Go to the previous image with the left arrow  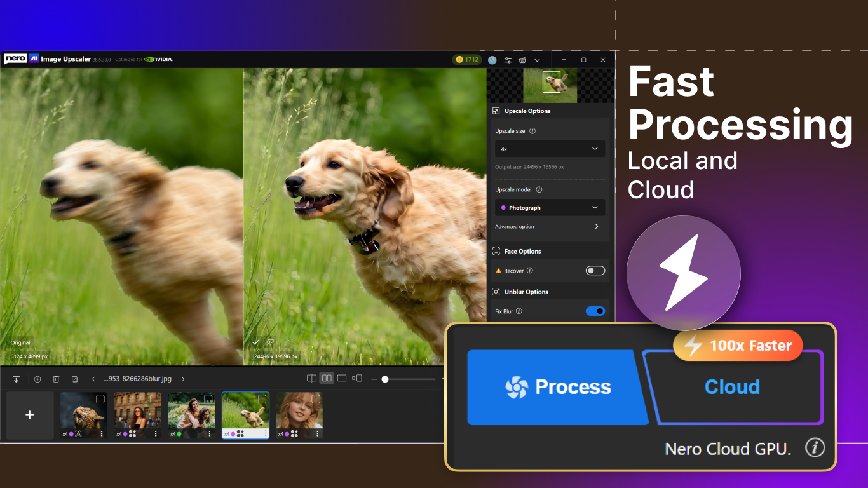[93, 379]
